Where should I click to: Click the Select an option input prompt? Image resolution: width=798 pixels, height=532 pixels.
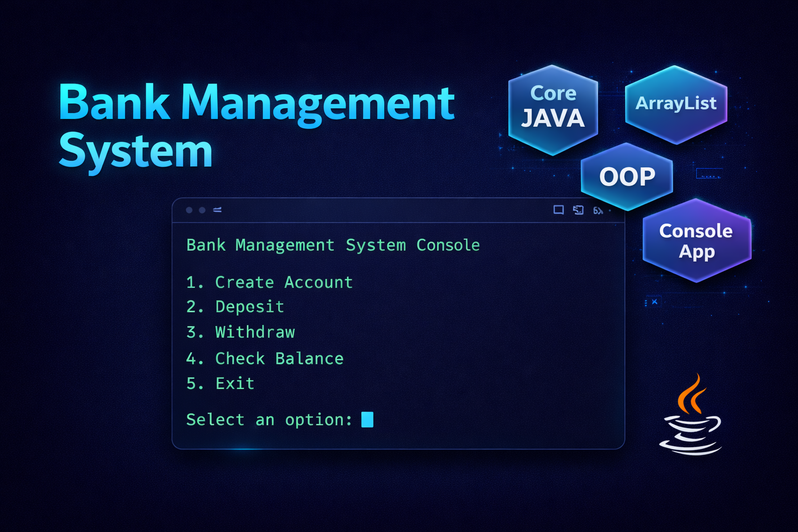pyautogui.click(x=269, y=419)
